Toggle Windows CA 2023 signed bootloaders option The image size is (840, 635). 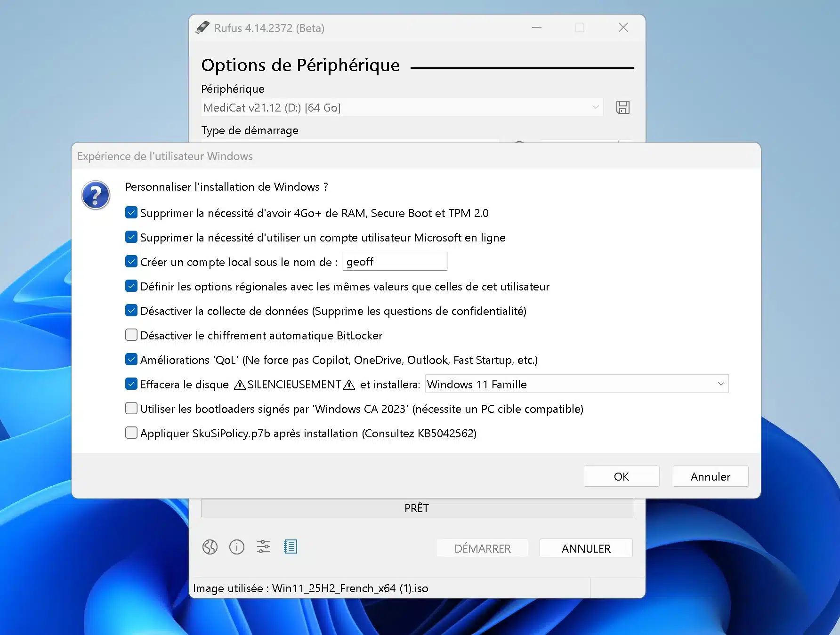pyautogui.click(x=131, y=408)
